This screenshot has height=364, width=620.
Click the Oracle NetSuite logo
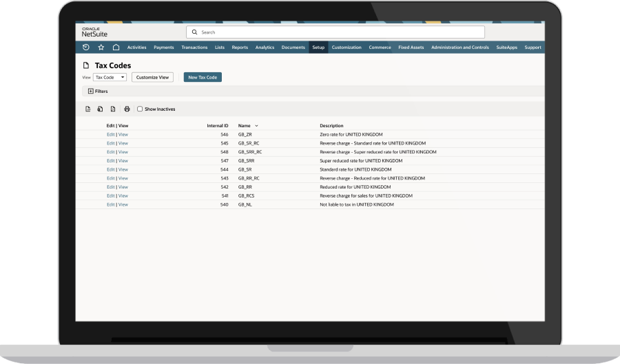(94, 32)
